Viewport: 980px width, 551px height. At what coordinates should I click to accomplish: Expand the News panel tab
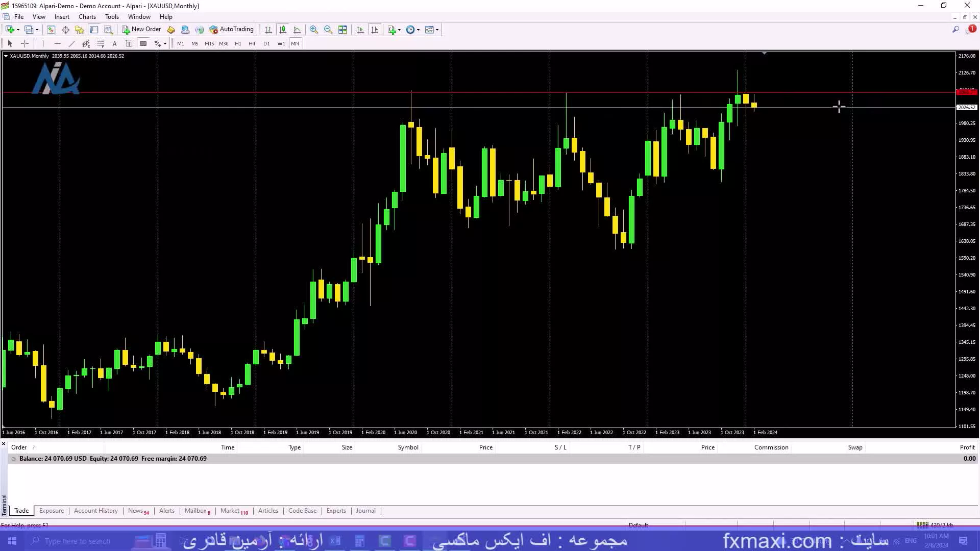[x=135, y=511]
